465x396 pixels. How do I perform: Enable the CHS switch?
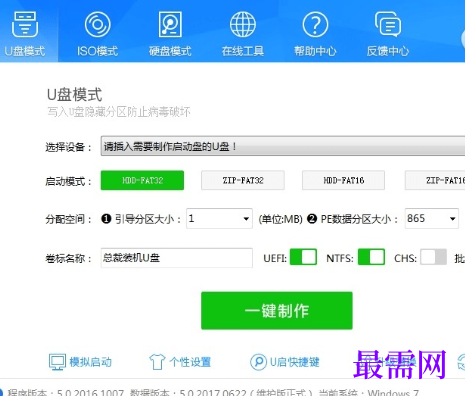(433, 257)
